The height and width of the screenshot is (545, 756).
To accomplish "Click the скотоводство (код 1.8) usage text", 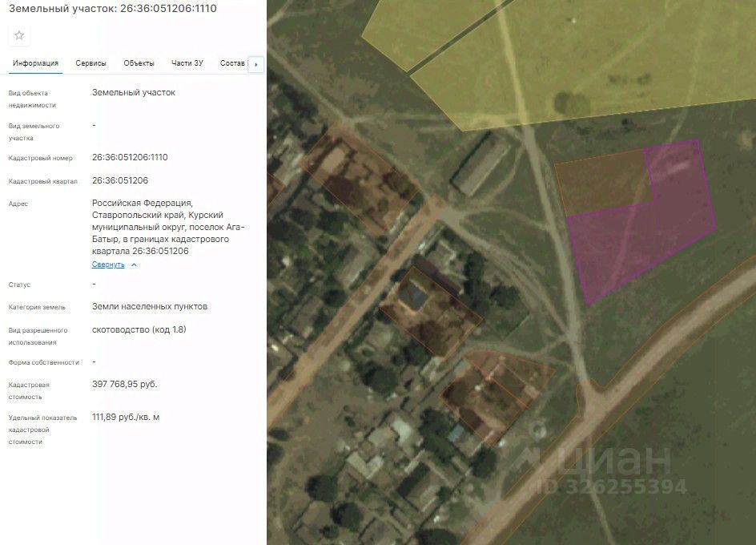I will pyautogui.click(x=139, y=329).
